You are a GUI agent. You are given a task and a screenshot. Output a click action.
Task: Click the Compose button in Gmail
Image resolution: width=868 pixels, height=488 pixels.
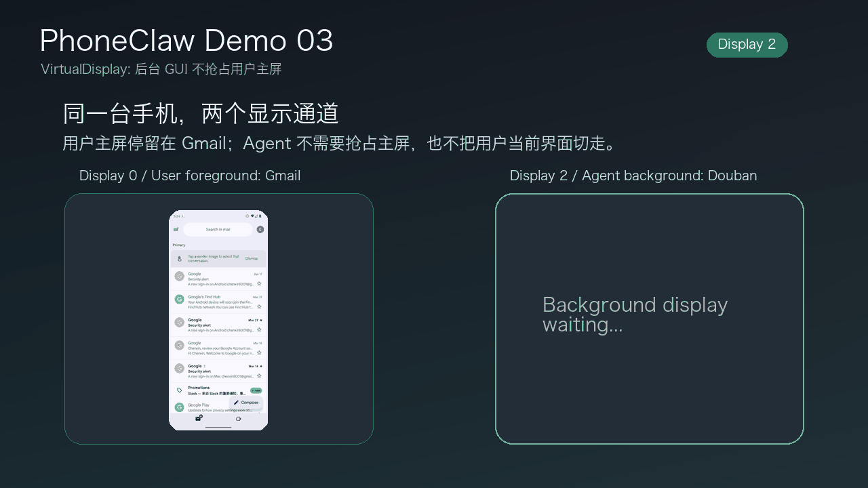[246, 403]
